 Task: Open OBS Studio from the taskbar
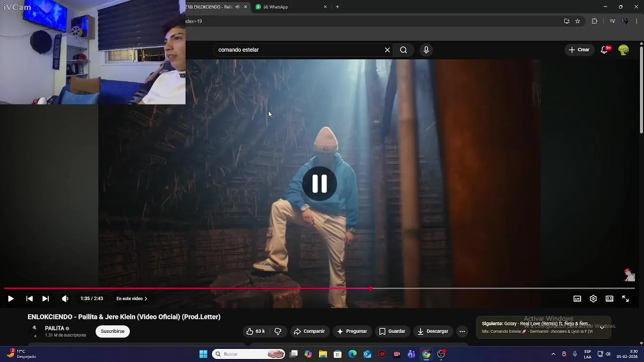[441, 354]
